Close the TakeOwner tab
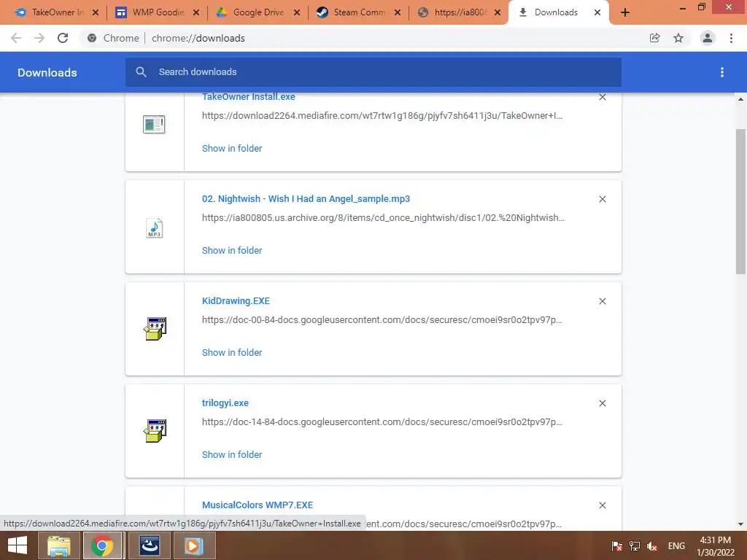The height and width of the screenshot is (560, 747). [96, 12]
